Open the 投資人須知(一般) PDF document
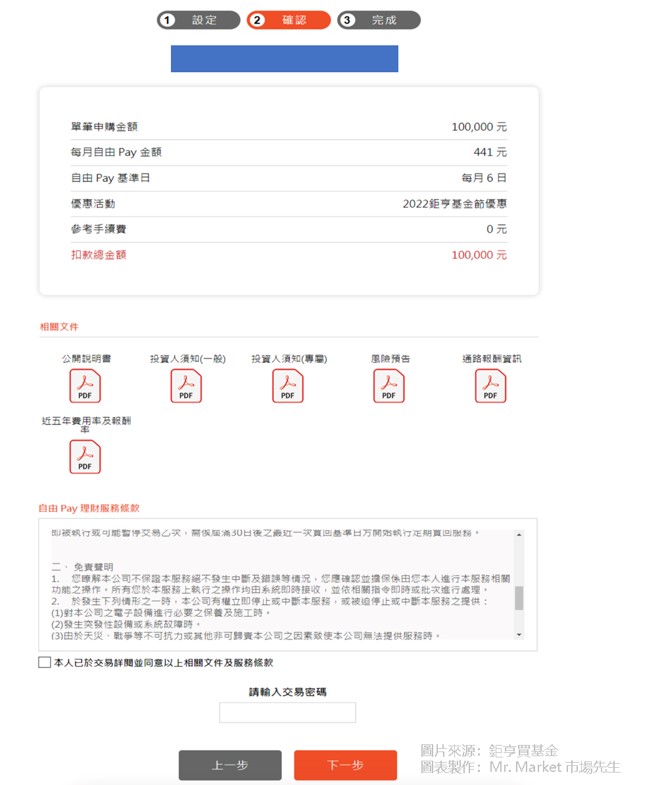This screenshot has height=785, width=660. pos(186,385)
